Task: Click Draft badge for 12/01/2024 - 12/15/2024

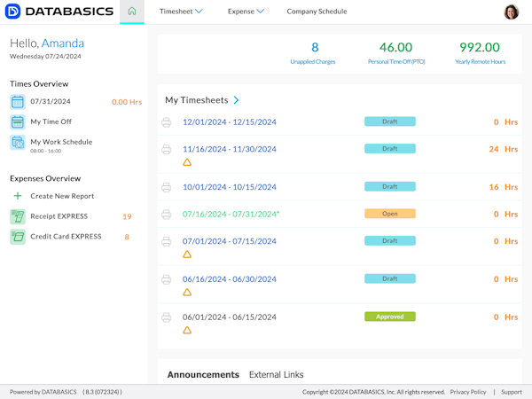Action: coord(390,121)
